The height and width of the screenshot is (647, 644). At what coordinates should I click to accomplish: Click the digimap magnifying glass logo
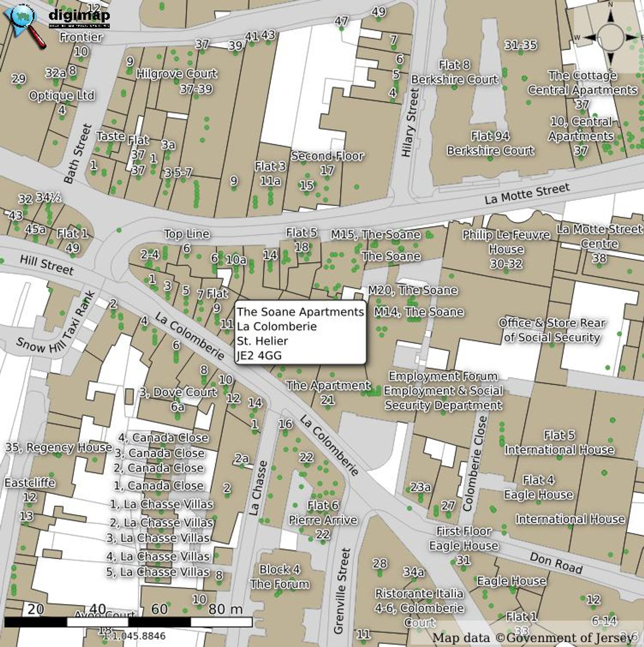pyautogui.click(x=24, y=25)
